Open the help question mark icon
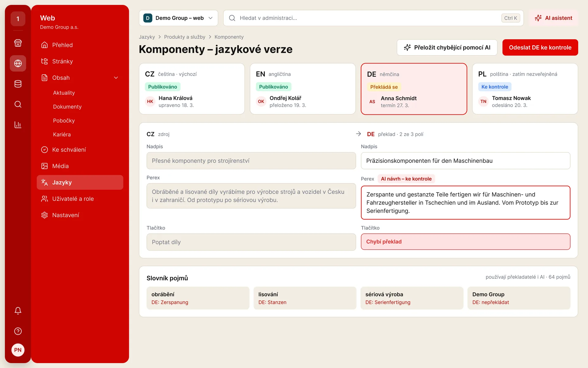 pyautogui.click(x=18, y=331)
